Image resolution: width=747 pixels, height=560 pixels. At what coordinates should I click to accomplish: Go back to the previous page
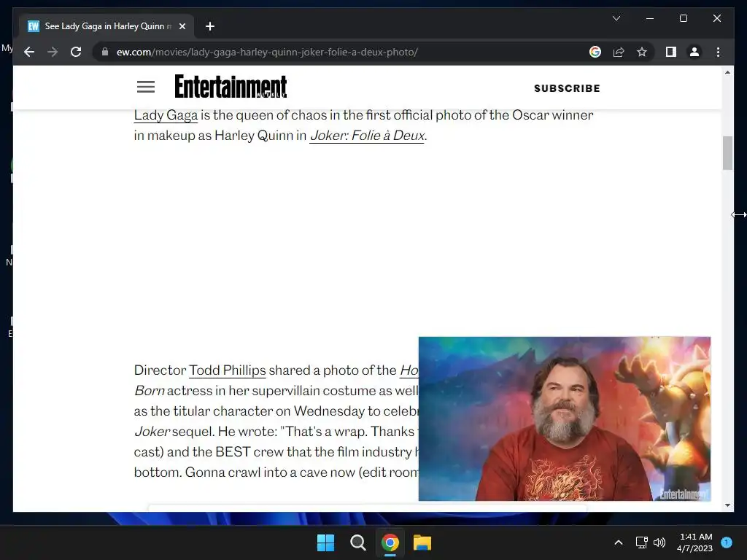pyautogui.click(x=29, y=52)
